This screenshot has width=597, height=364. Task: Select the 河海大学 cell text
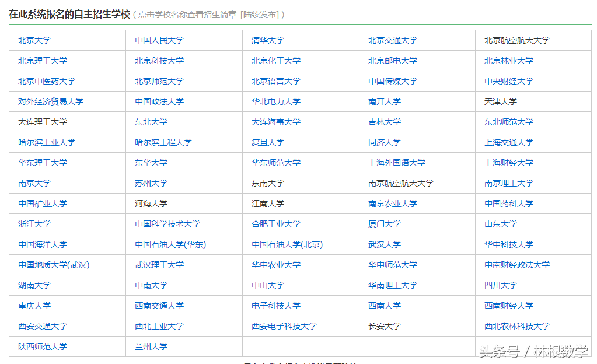click(x=151, y=204)
